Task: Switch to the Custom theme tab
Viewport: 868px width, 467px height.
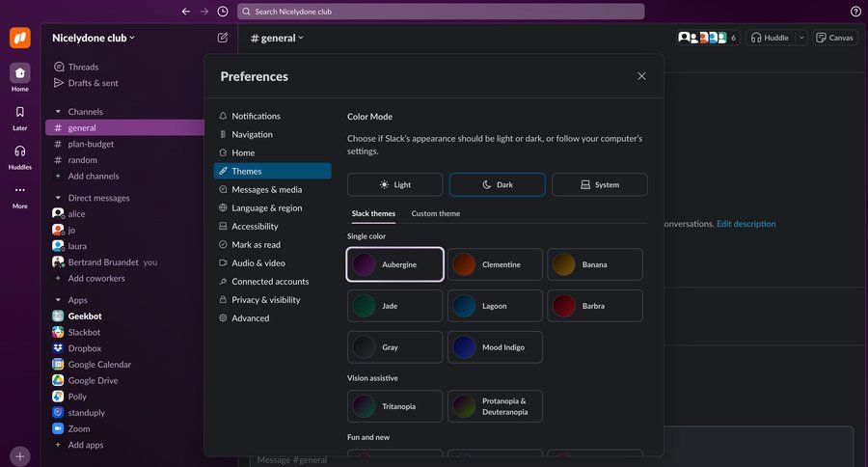Action: pyautogui.click(x=435, y=213)
